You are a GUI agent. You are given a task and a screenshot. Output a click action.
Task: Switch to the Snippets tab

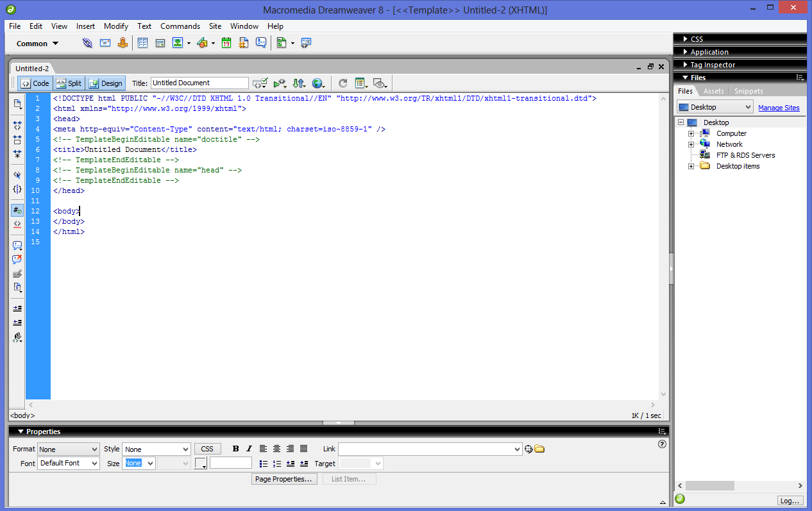click(x=749, y=91)
